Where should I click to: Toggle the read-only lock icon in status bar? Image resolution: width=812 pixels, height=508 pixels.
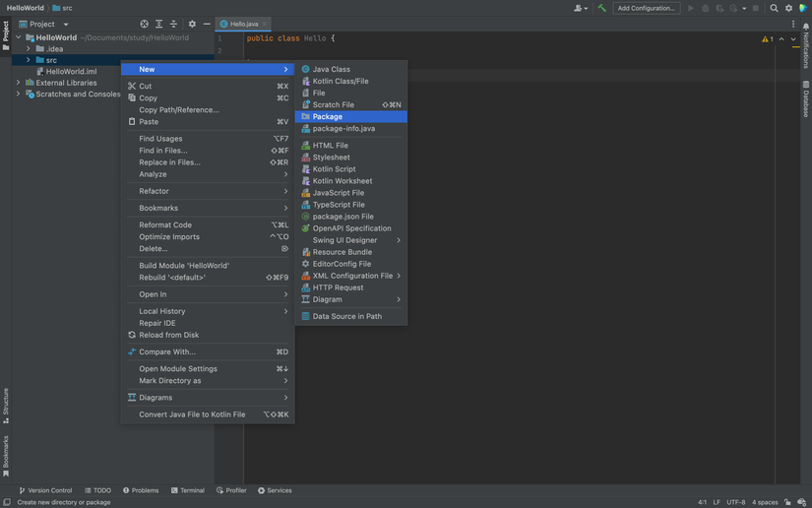point(787,502)
